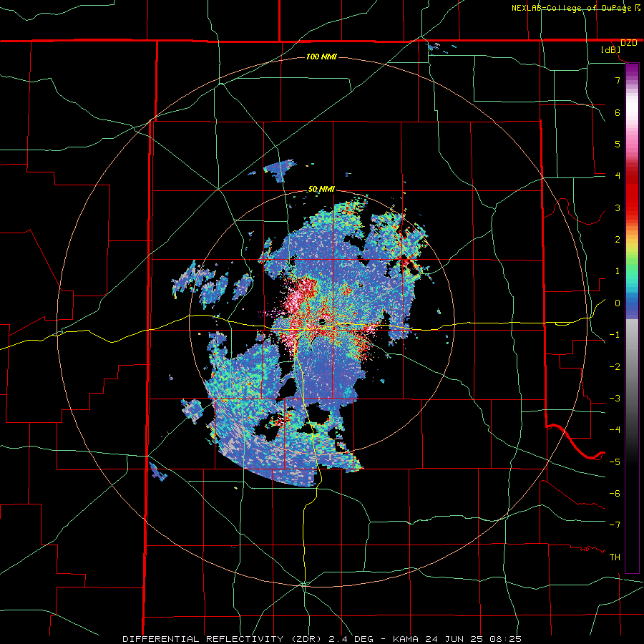
Task: Click the 'TH' threshold label on scale
Action: click(x=615, y=557)
